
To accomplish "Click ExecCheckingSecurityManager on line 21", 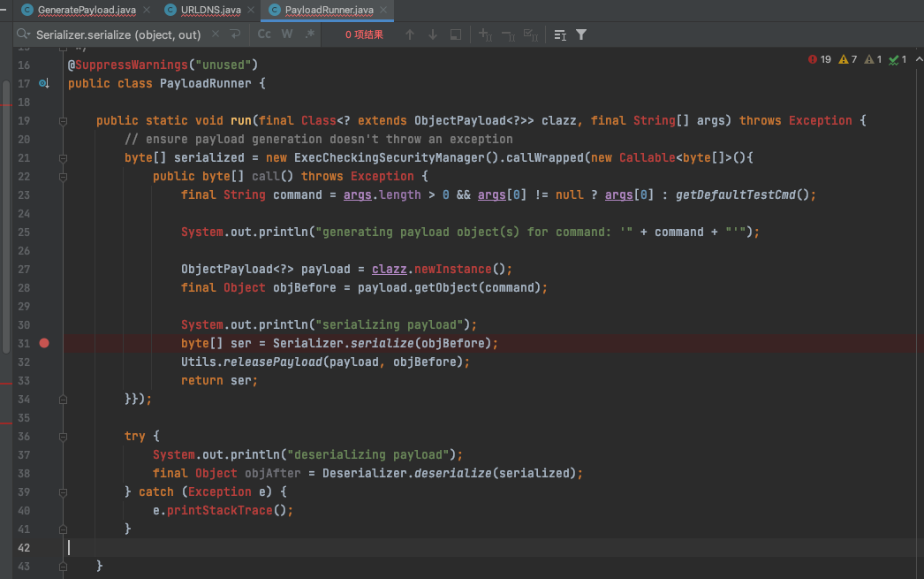I will pos(390,158).
